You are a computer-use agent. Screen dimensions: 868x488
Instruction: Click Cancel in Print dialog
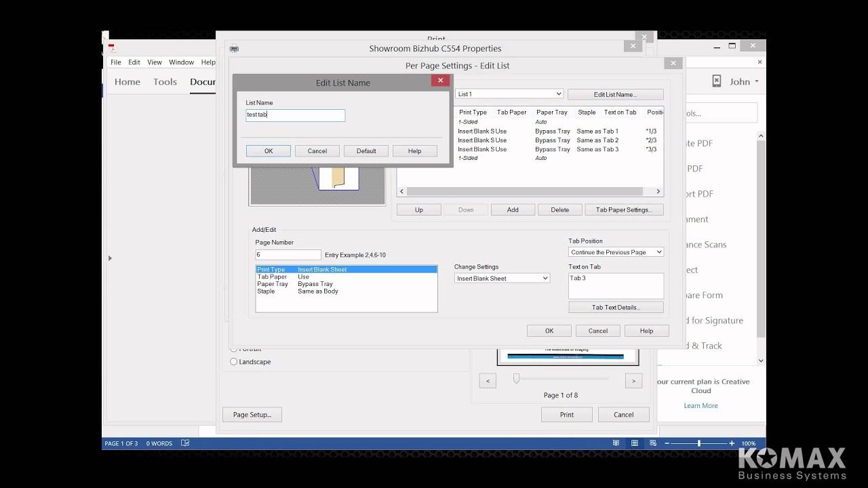point(624,415)
